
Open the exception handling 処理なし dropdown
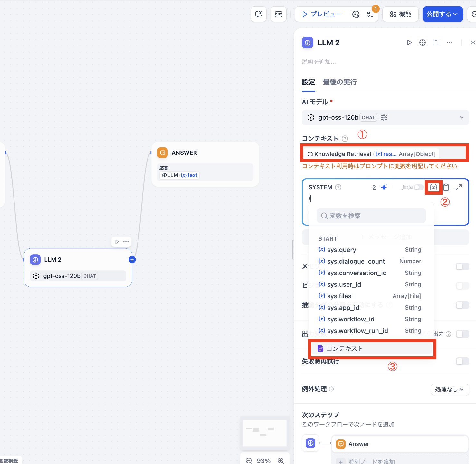click(450, 389)
